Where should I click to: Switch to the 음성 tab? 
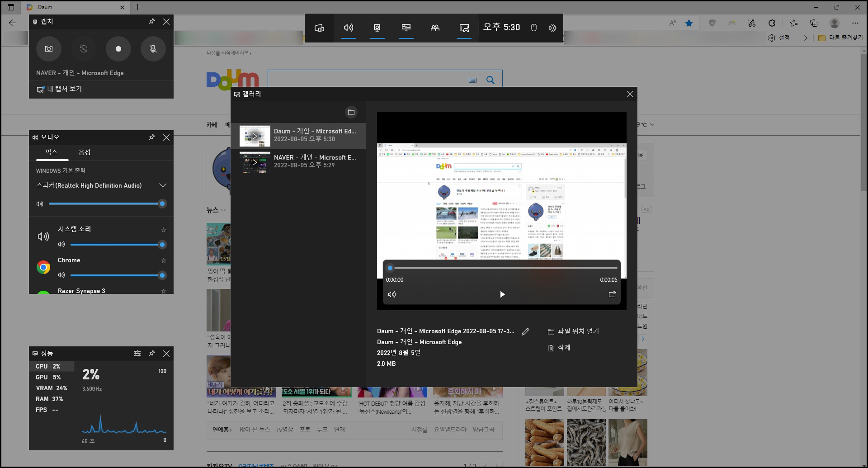pyautogui.click(x=85, y=152)
